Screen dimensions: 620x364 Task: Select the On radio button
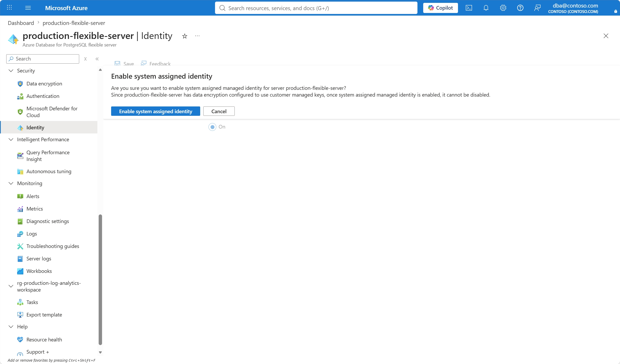coord(212,127)
